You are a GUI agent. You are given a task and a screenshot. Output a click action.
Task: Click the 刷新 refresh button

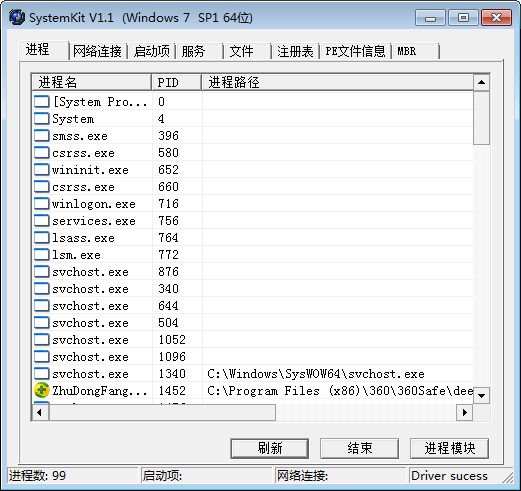(270, 448)
